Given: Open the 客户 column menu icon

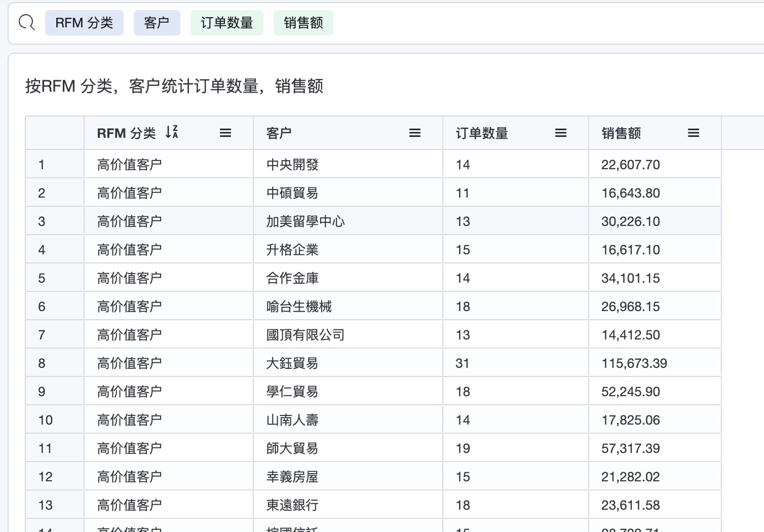Looking at the screenshot, I should click(x=415, y=133).
